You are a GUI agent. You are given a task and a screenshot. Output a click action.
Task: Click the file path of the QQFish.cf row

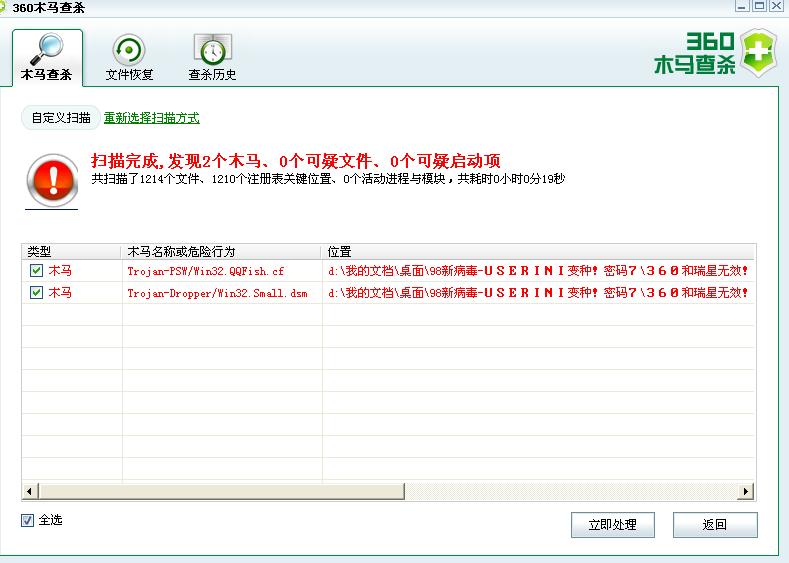537,271
